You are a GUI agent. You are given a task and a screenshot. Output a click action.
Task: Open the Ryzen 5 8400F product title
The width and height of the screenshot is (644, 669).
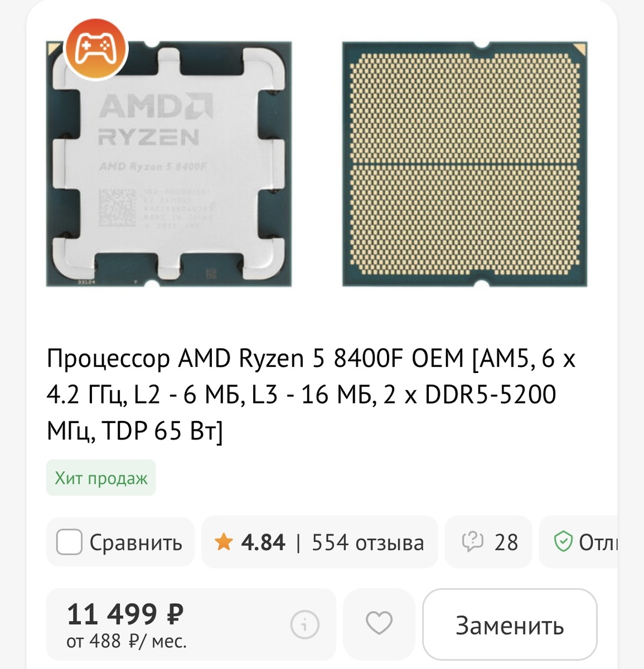point(311,394)
